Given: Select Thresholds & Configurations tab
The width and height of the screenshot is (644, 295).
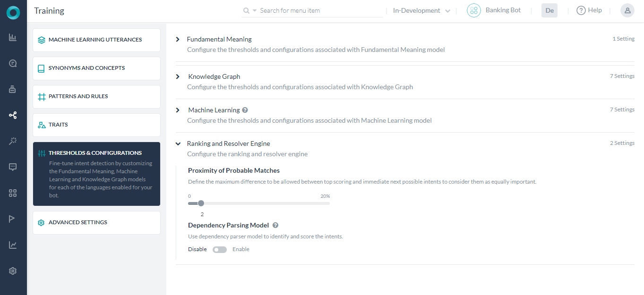Looking at the screenshot, I should click(x=97, y=174).
